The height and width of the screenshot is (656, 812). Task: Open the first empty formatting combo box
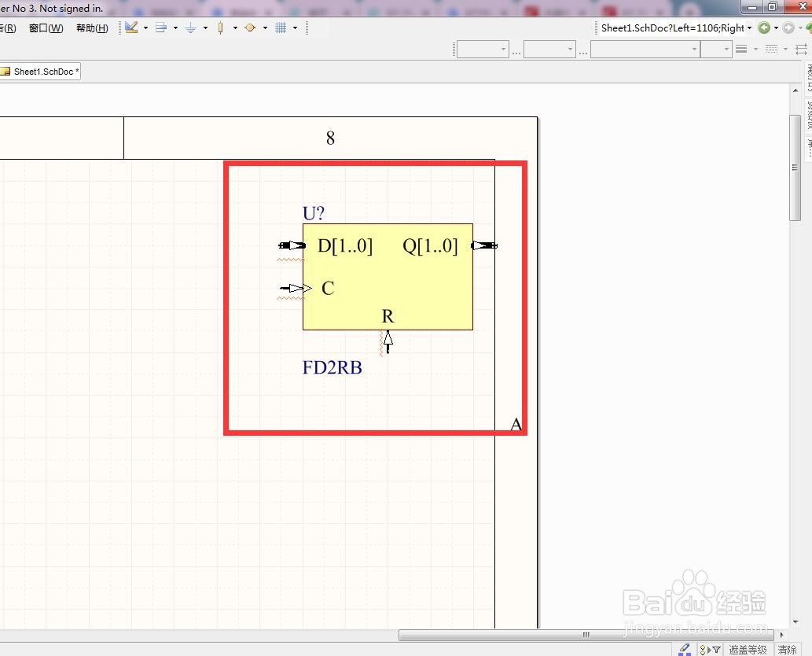click(x=483, y=50)
